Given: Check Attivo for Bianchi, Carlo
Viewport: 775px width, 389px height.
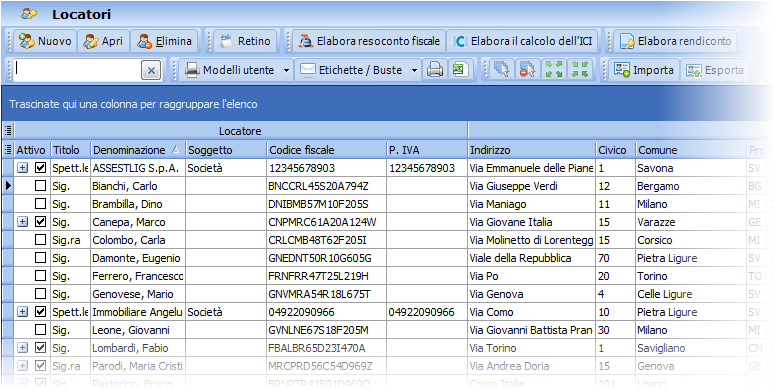Looking at the screenshot, I should 41,186.
